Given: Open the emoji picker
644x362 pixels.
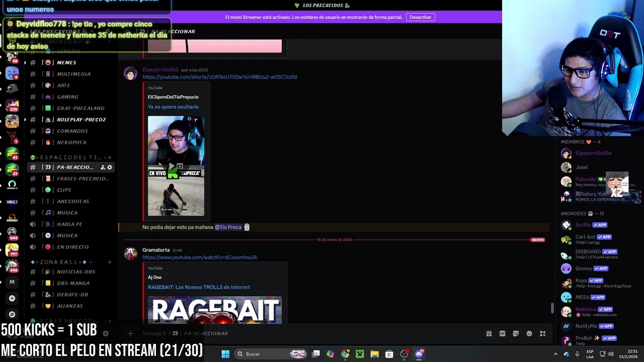Looking at the screenshot, I should coord(529,333).
